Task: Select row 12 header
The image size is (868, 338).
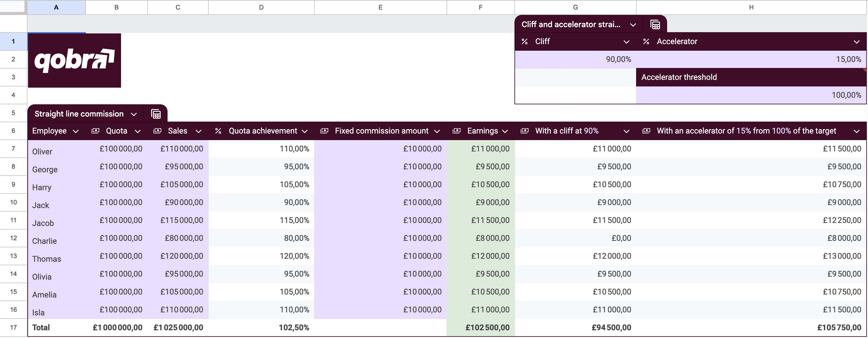Action: pyautogui.click(x=13, y=238)
